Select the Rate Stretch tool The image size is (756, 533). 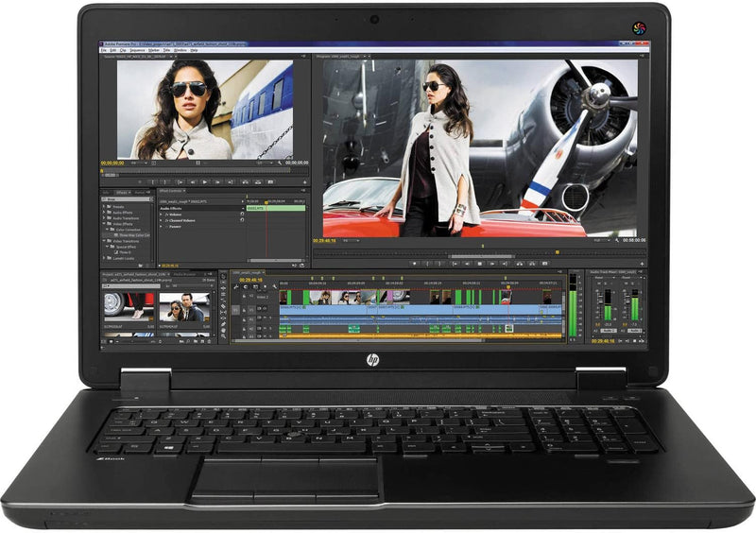click(x=223, y=300)
